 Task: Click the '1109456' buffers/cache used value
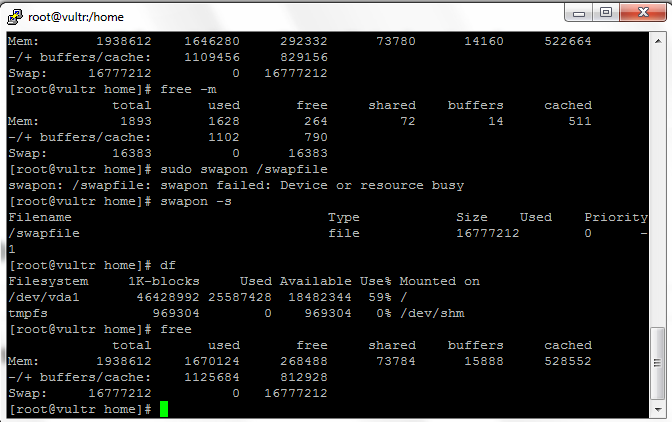click(x=212, y=57)
